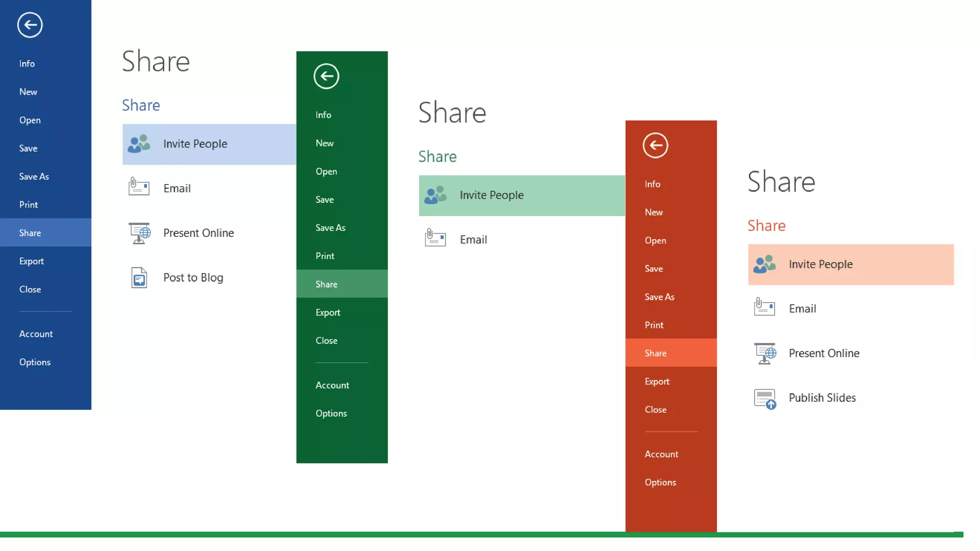Select Save As in the orange PowerPoint sidebar

(x=659, y=297)
